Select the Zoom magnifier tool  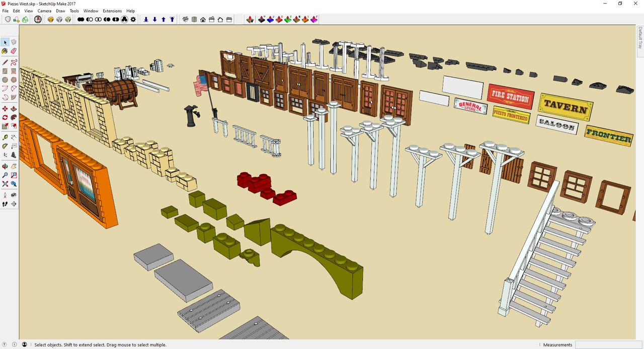5,175
